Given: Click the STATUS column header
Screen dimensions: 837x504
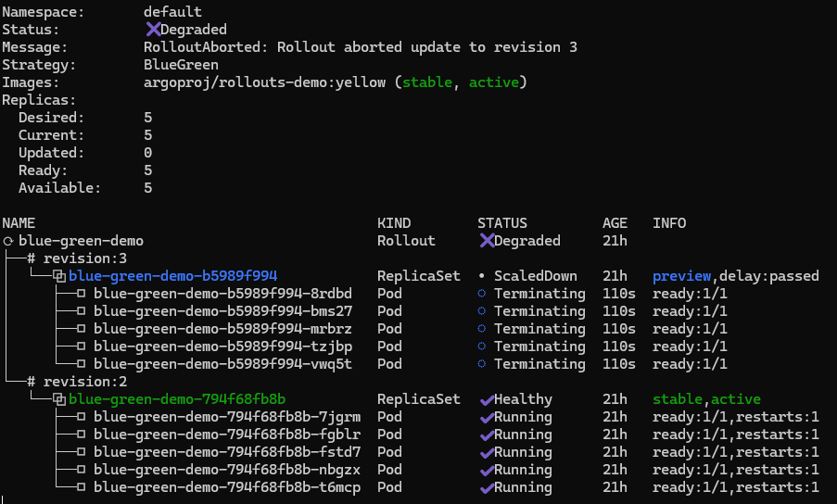Looking at the screenshot, I should [501, 223].
